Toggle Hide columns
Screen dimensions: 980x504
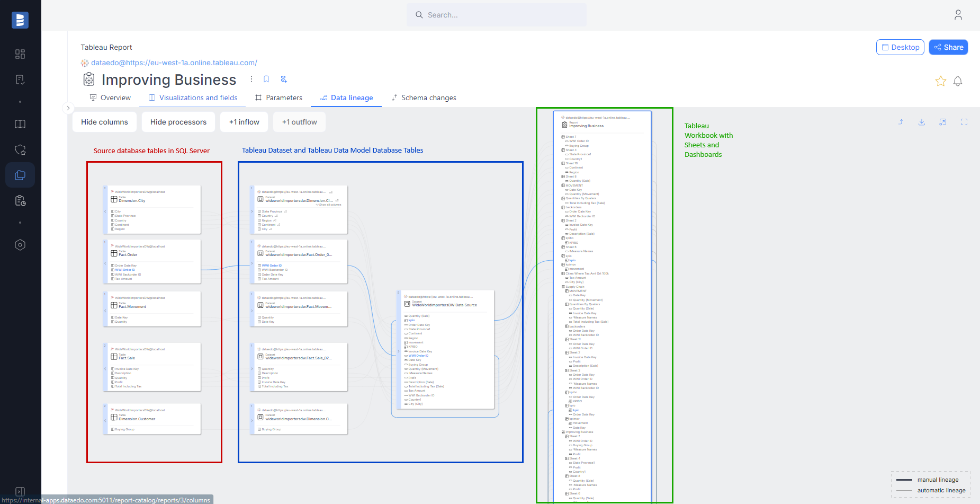point(104,122)
